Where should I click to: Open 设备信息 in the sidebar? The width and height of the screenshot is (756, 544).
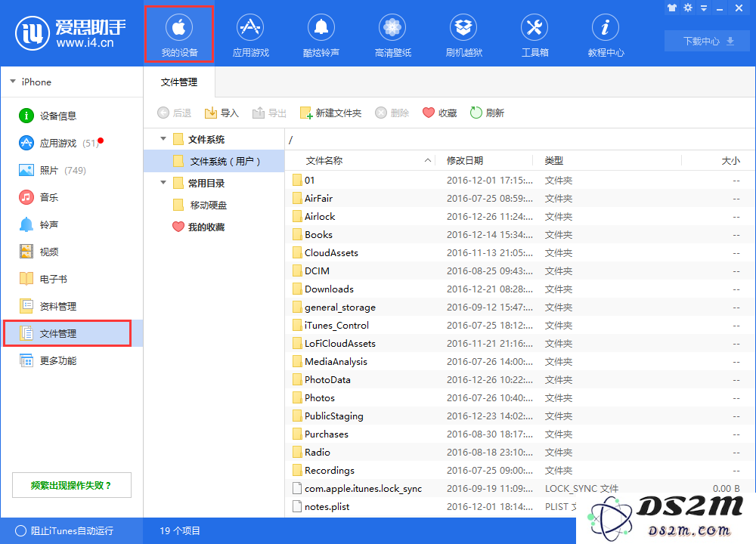(x=73, y=116)
